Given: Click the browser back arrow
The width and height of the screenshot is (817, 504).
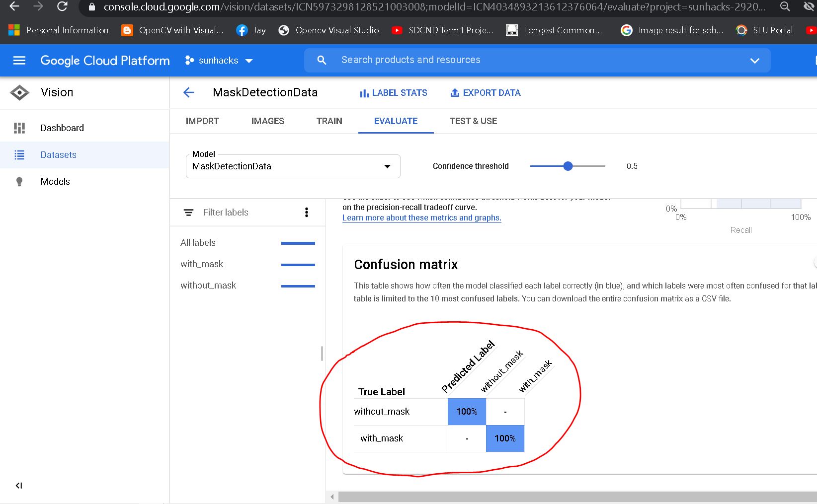Looking at the screenshot, I should 14,6.
